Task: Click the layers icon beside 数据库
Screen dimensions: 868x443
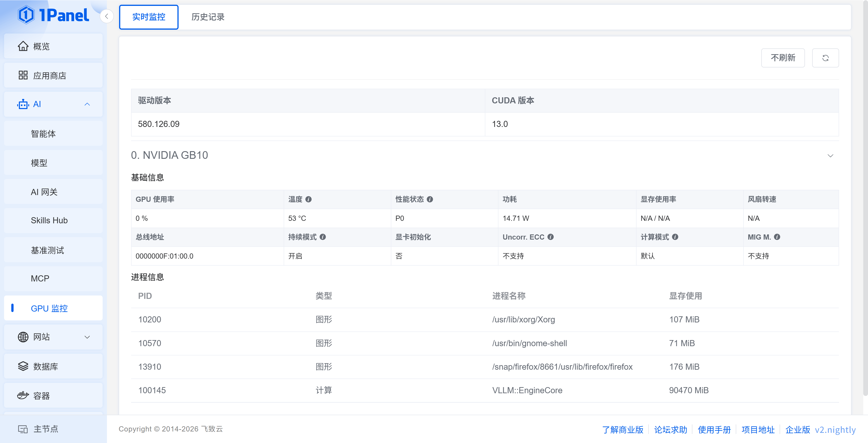Action: (23, 366)
